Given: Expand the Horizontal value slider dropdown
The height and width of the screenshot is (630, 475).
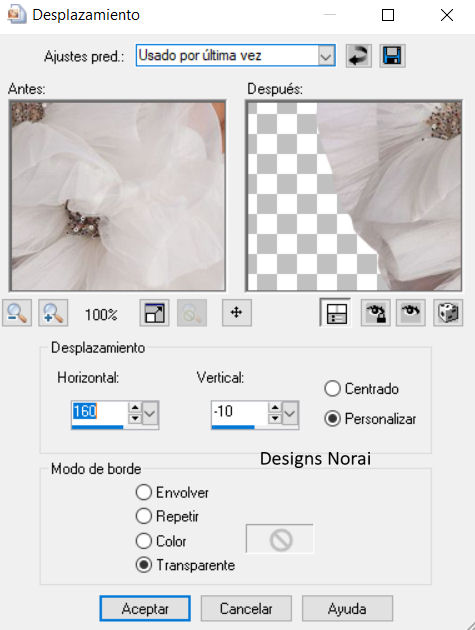Looking at the screenshot, I should [150, 413].
